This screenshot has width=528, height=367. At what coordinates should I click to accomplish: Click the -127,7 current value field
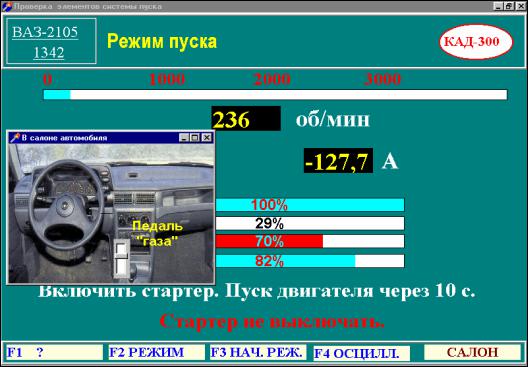click(338, 161)
